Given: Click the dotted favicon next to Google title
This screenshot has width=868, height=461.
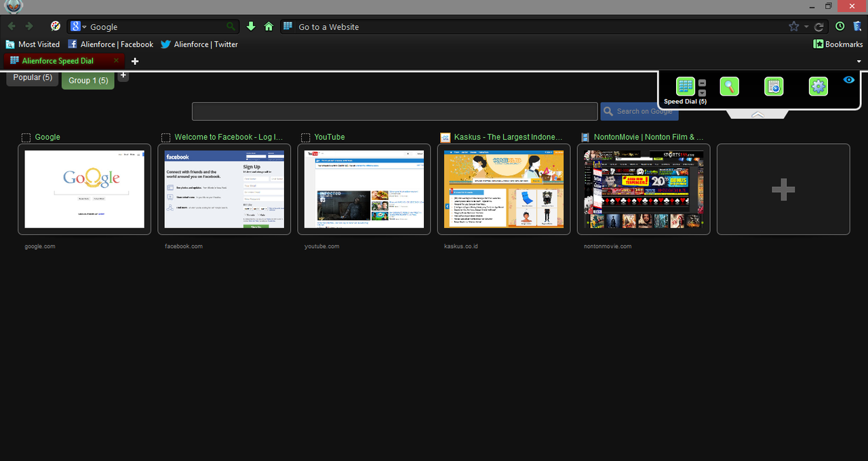Looking at the screenshot, I should [26, 138].
